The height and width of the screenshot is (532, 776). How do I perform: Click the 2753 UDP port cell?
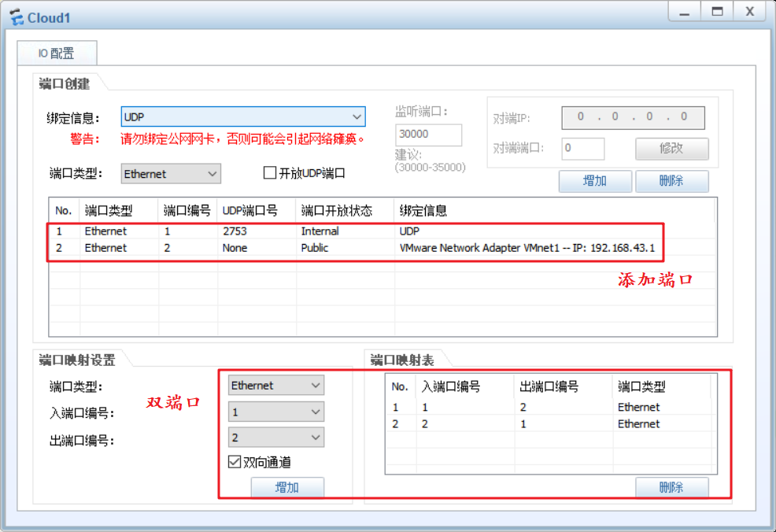coord(235,231)
